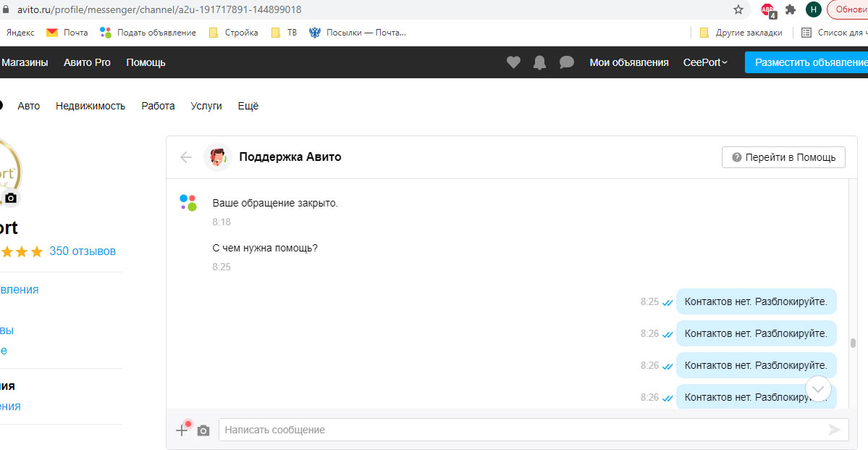The height and width of the screenshot is (450, 868).
Task: Go back with the chat arrow
Action: 186,157
